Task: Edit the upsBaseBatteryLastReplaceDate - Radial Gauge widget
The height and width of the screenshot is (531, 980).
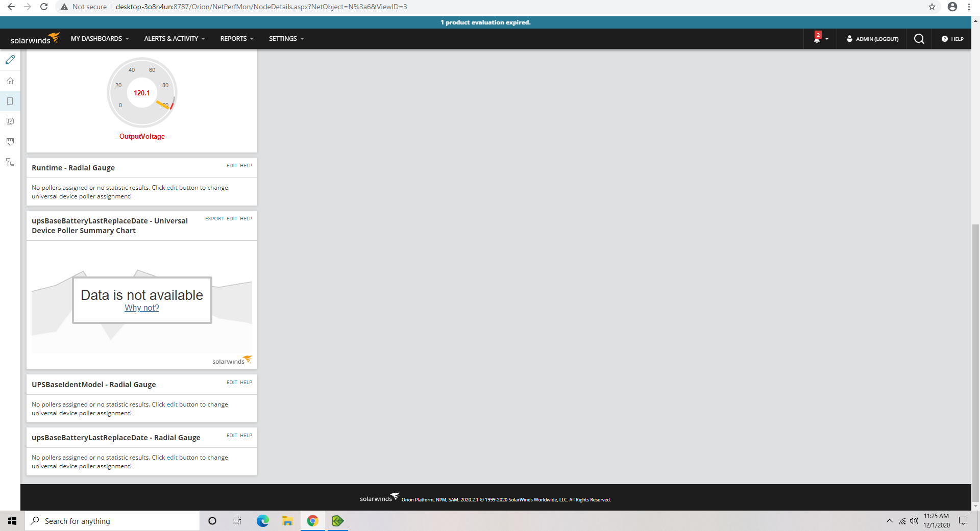Action: coord(232,436)
